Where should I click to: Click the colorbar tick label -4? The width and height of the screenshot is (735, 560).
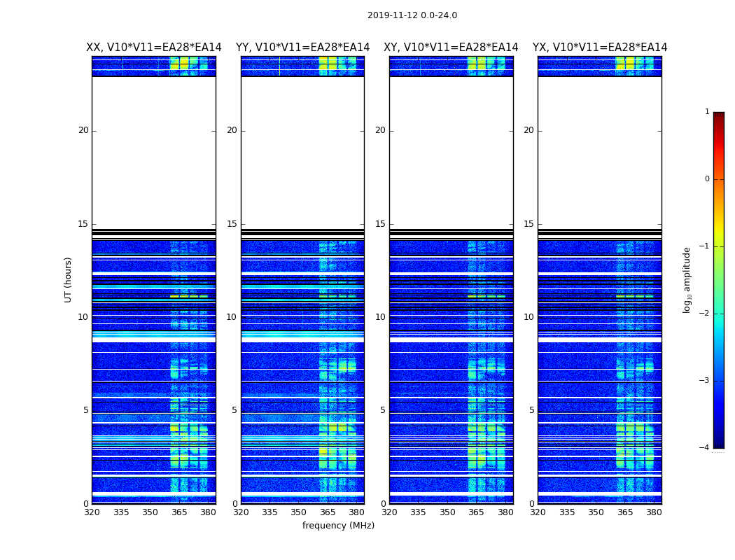click(x=706, y=448)
